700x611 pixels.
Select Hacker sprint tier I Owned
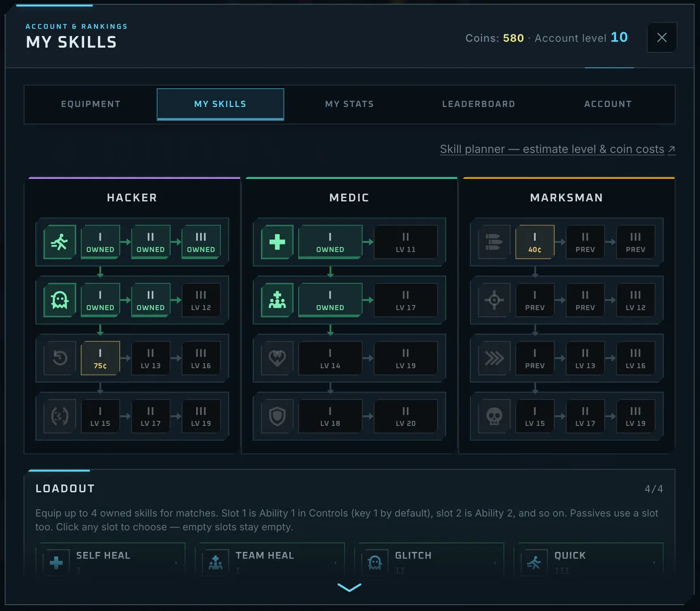tap(100, 242)
